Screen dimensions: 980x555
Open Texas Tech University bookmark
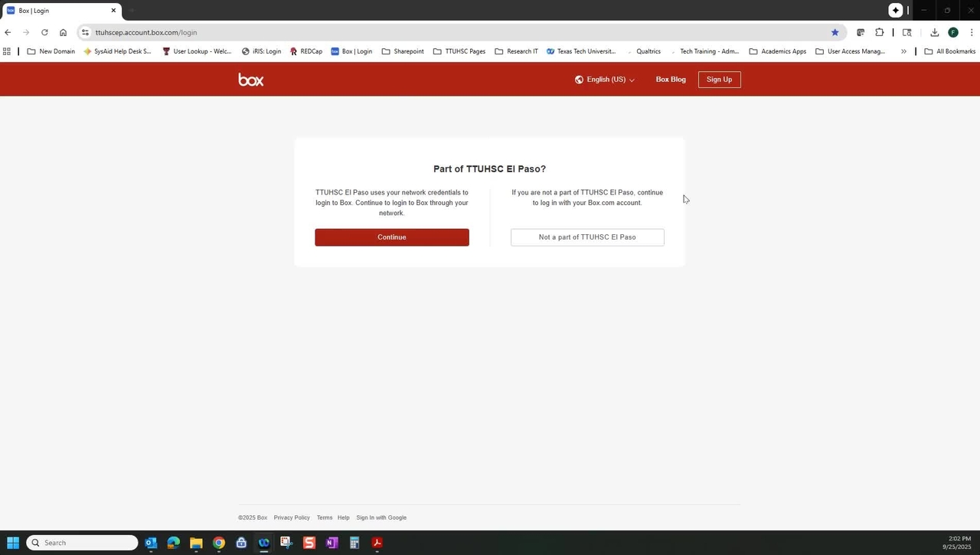coord(581,51)
